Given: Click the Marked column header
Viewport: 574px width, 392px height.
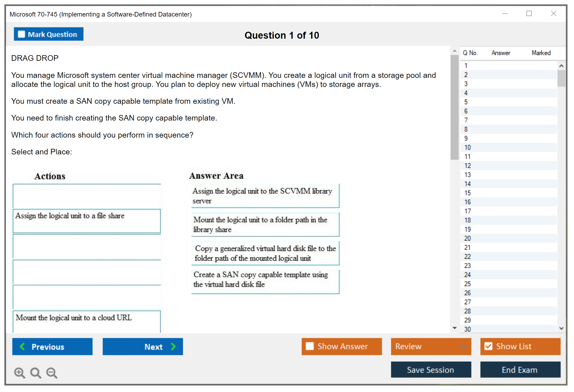Looking at the screenshot, I should point(541,53).
